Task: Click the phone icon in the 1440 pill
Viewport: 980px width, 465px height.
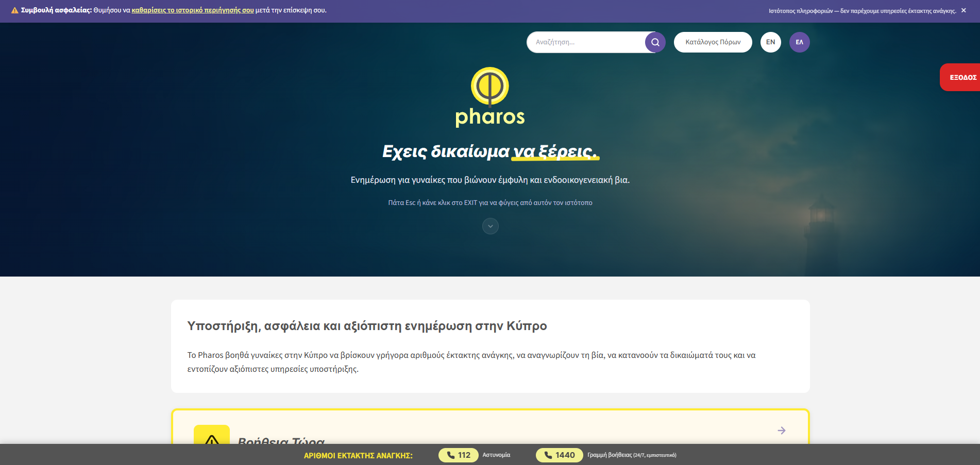Action: [x=548, y=455]
